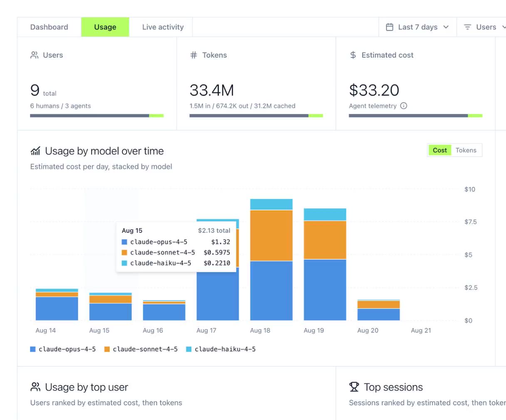Click the trophy icon beside Top sessions
Image resolution: width=506 pixels, height=420 pixels.
(x=354, y=387)
